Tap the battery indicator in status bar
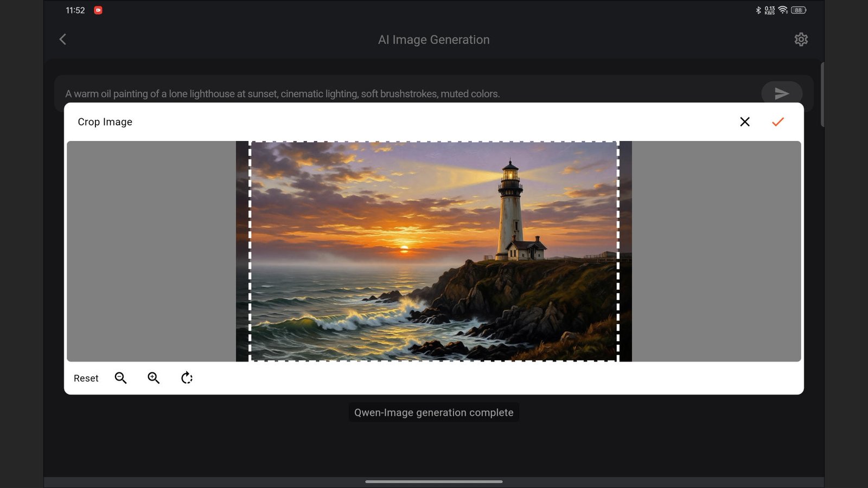The width and height of the screenshot is (868, 488). point(798,10)
